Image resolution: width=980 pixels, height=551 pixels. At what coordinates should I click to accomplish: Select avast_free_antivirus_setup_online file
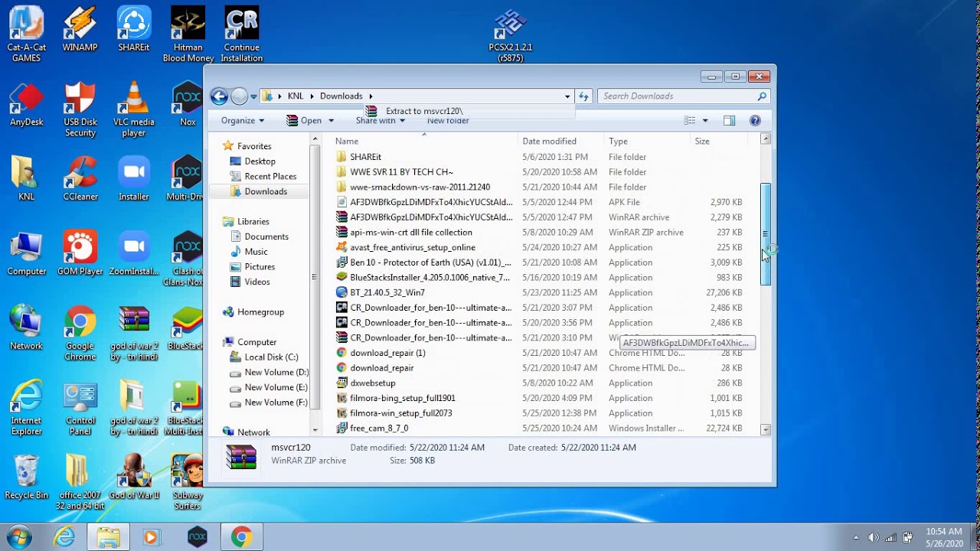click(x=540, y=247)
